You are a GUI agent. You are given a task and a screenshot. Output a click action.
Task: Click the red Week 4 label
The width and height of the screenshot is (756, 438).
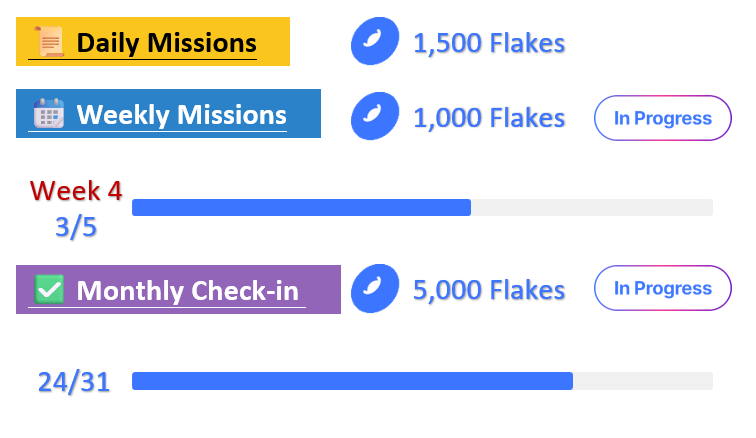click(76, 191)
